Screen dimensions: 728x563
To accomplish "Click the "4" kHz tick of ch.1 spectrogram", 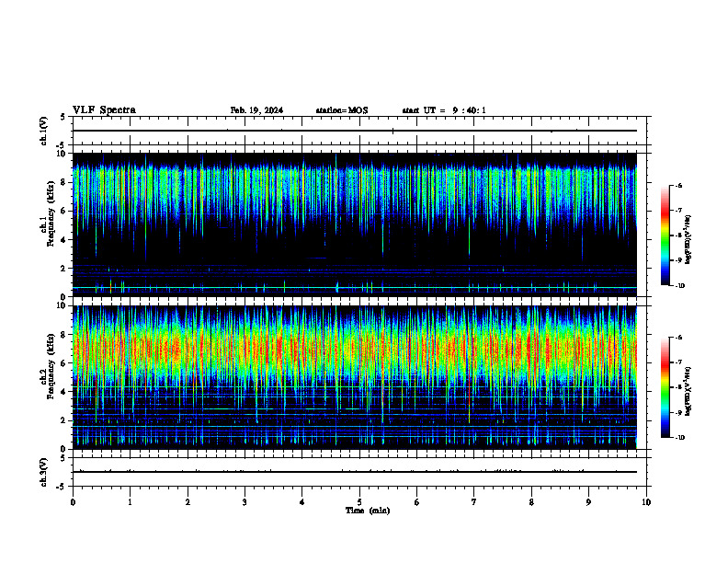I will (x=64, y=240).
